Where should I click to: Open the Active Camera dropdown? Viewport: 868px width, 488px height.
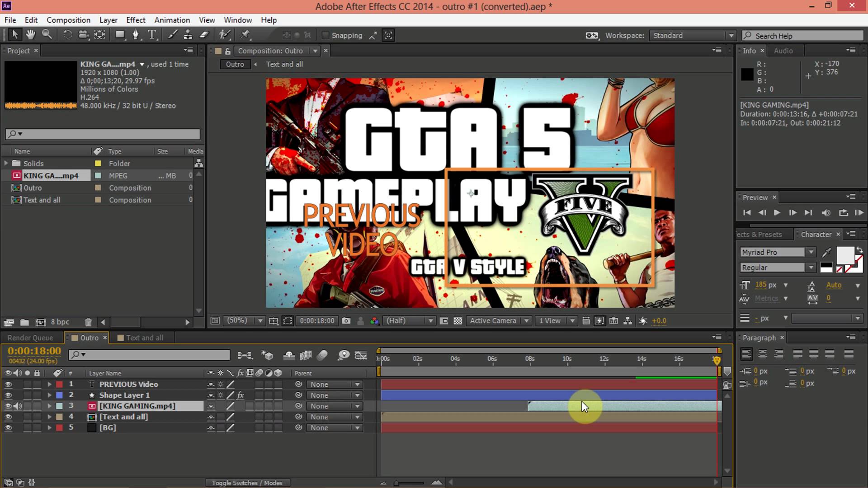coord(499,321)
